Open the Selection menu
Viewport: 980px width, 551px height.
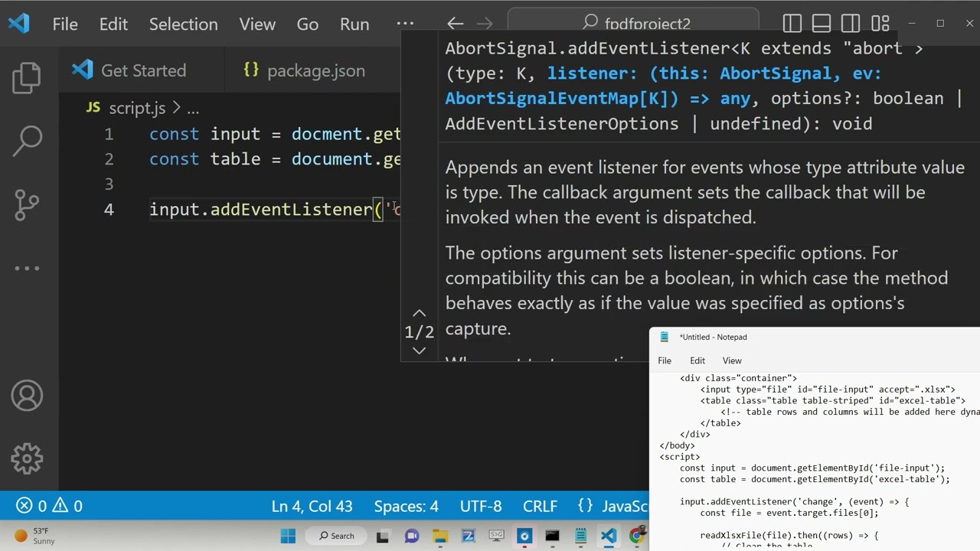[x=183, y=24]
